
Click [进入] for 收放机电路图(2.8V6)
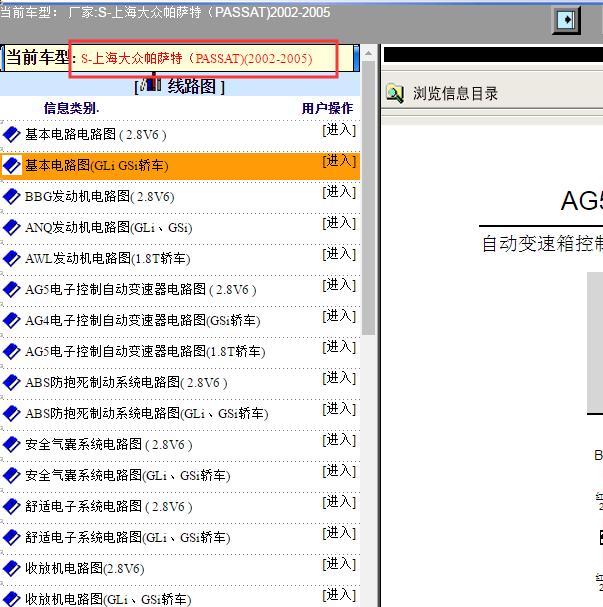click(x=339, y=564)
